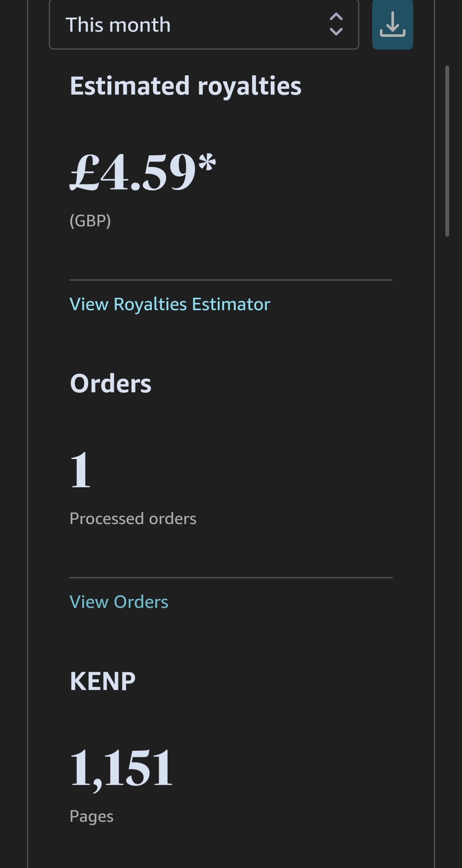
Task: Select the KENP section heading
Action: coord(103,681)
